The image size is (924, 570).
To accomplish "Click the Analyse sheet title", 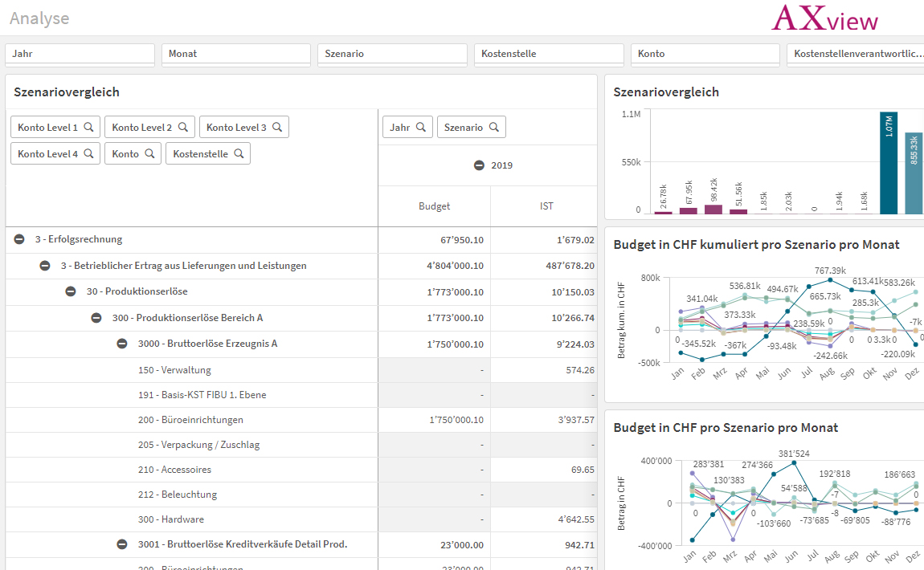I will pos(39,18).
